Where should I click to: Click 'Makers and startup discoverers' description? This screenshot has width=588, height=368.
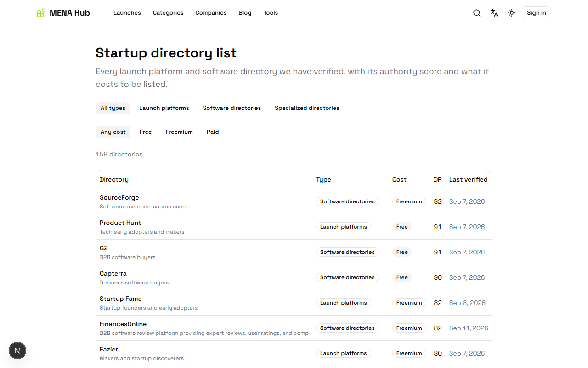141,358
